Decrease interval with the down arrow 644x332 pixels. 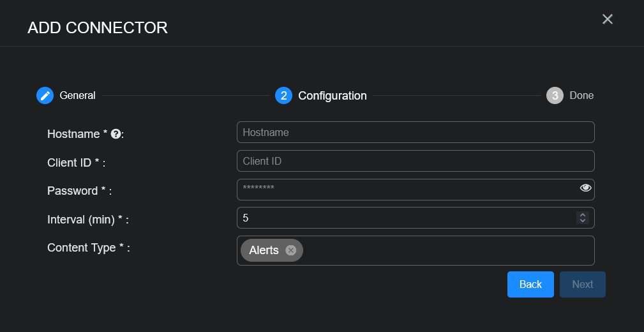tap(582, 221)
